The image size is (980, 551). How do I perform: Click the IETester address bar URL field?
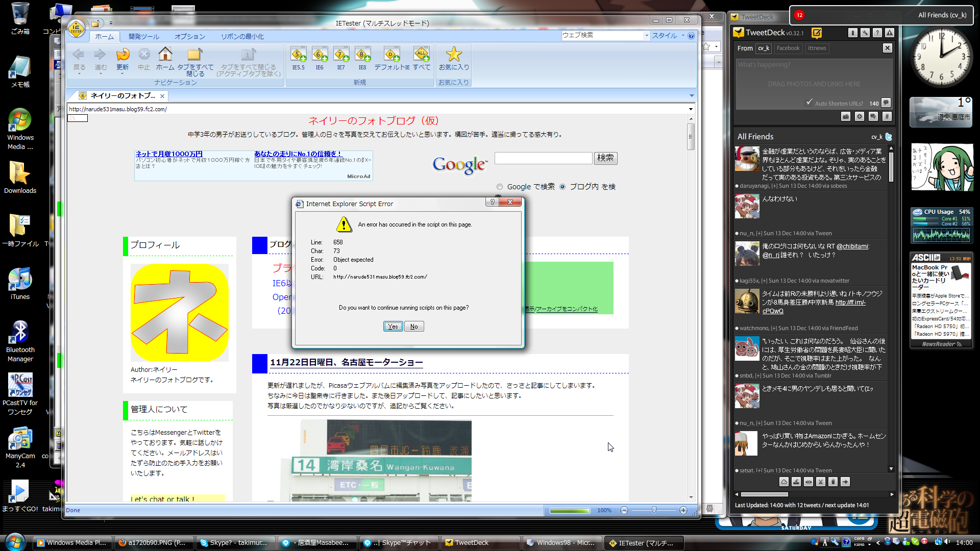(377, 109)
